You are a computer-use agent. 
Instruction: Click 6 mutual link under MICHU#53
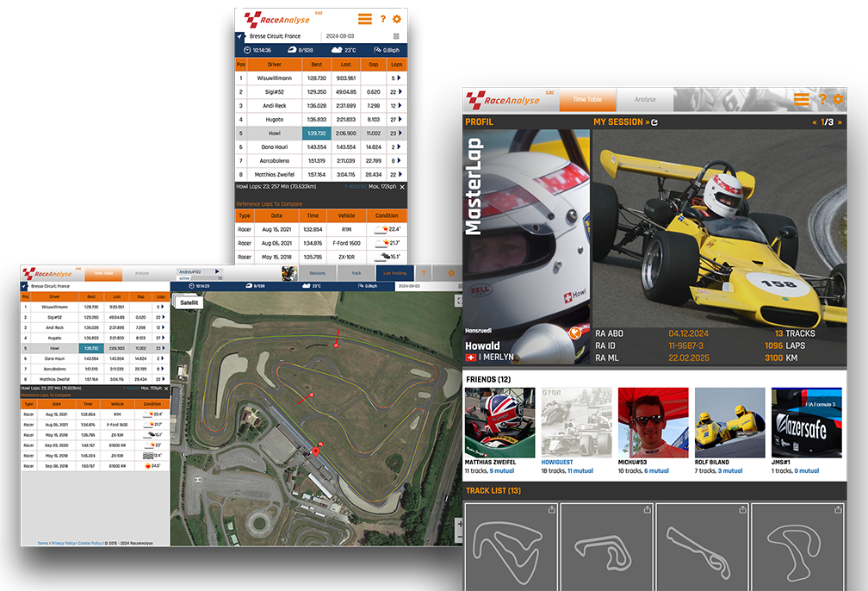click(x=656, y=470)
